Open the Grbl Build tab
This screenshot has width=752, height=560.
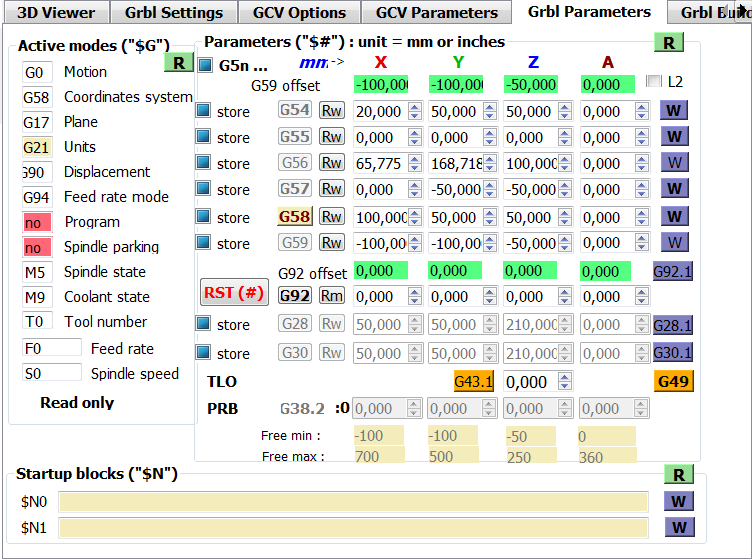pos(709,12)
